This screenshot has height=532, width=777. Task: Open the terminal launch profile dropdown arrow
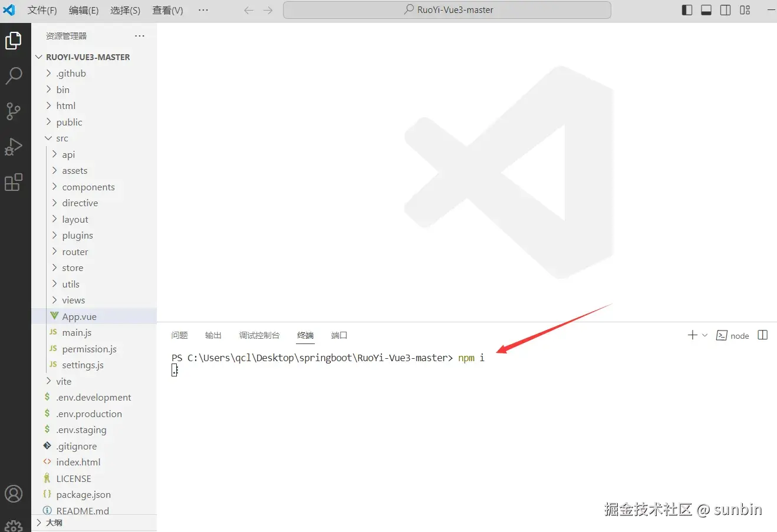pyautogui.click(x=704, y=335)
